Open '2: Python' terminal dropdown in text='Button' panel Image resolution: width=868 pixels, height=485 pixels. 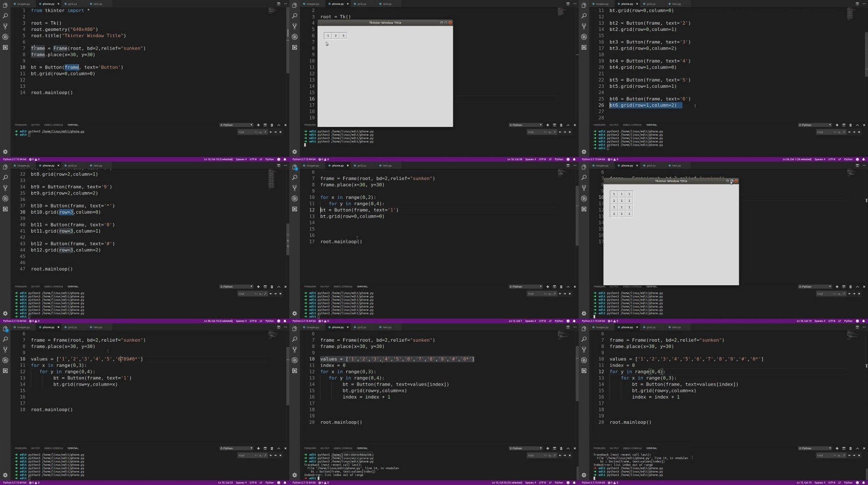click(x=236, y=125)
